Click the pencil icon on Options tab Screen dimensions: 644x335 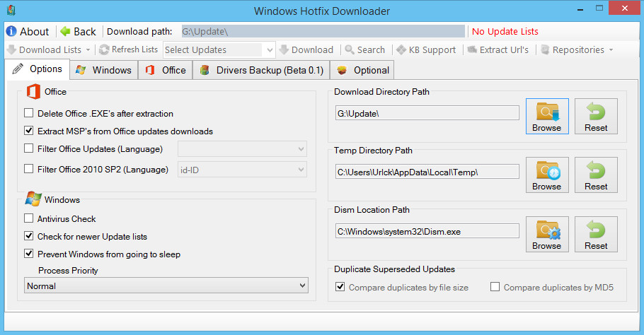[x=18, y=69]
